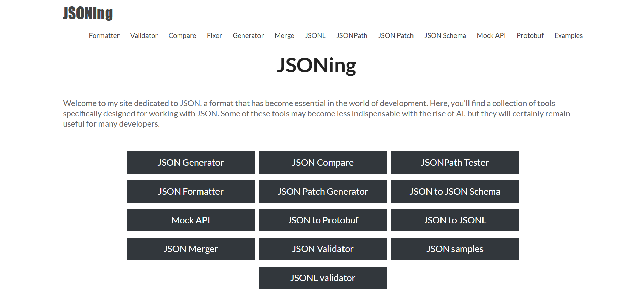This screenshot has width=644, height=291.
Task: Click the JSONL validator button
Action: 323,278
